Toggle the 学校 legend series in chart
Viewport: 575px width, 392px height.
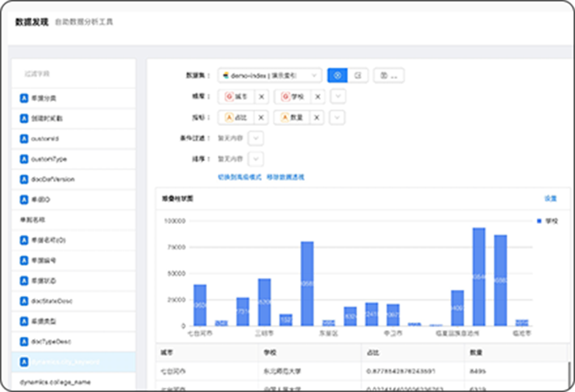tap(547, 221)
